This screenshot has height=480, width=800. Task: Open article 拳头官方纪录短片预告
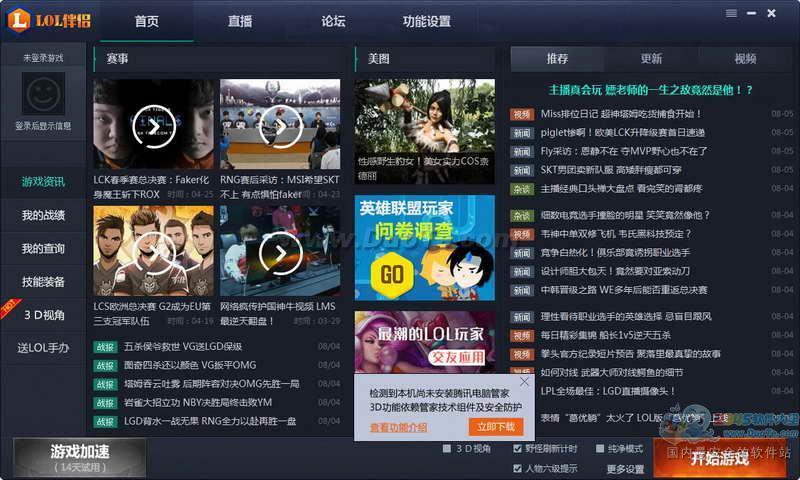click(x=631, y=354)
